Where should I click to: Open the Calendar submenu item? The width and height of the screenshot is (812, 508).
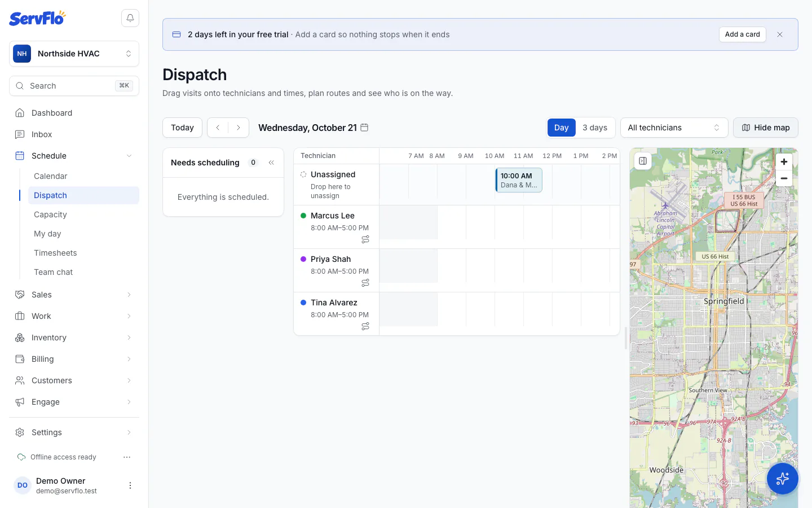[83, 176]
